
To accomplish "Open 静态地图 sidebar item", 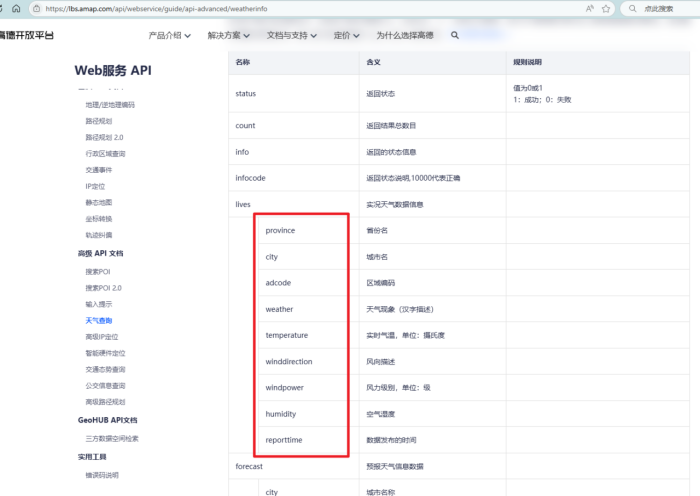I will [x=99, y=202].
